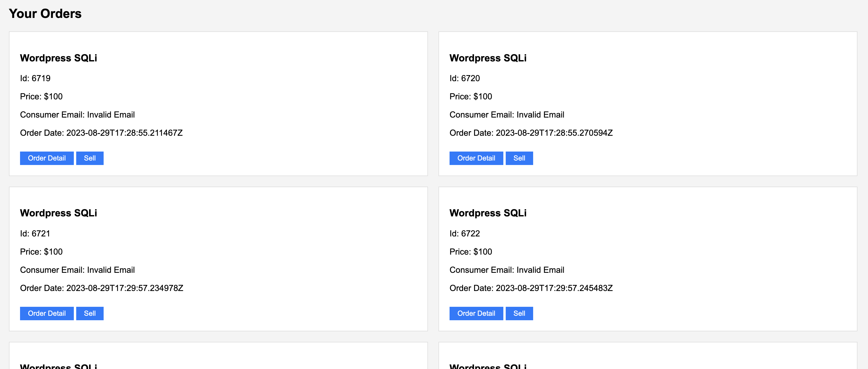The height and width of the screenshot is (369, 868).
Task: Click the Id: 6719 text
Action: [x=35, y=79]
